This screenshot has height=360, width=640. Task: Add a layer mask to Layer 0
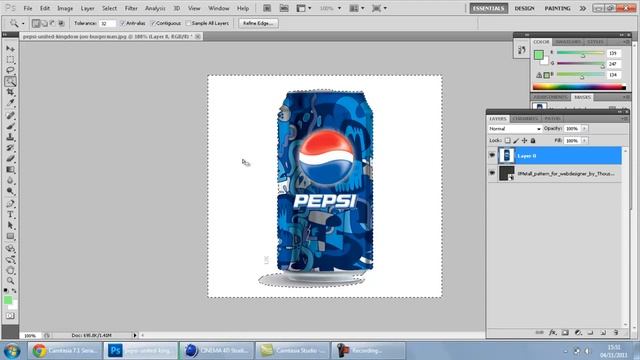pyautogui.click(x=565, y=333)
